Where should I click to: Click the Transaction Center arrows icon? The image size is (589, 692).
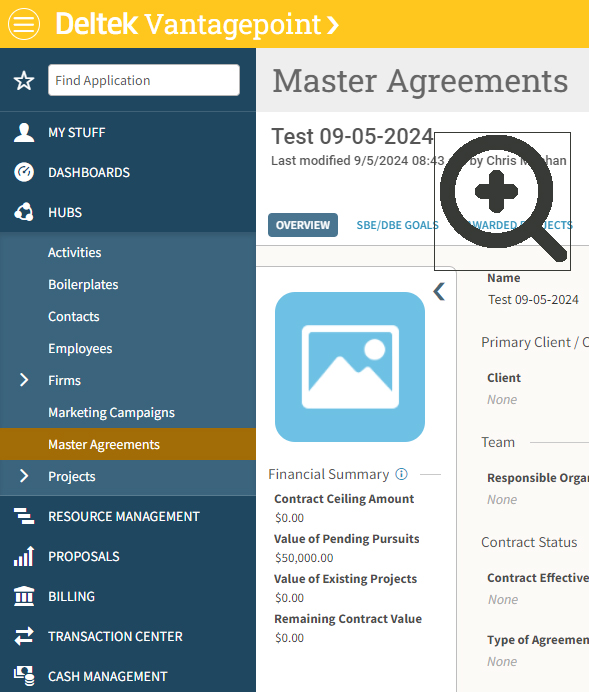click(x=24, y=636)
